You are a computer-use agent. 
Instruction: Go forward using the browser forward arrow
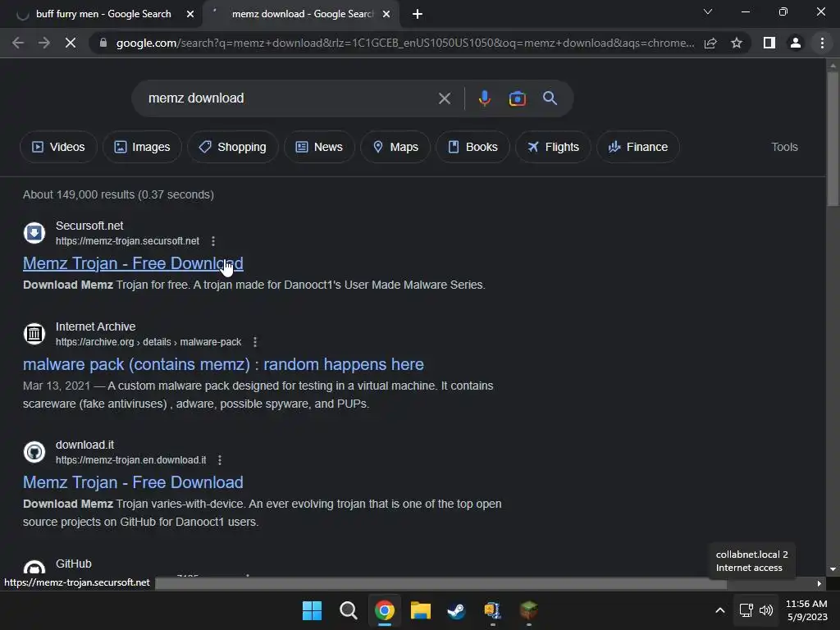[x=44, y=43]
